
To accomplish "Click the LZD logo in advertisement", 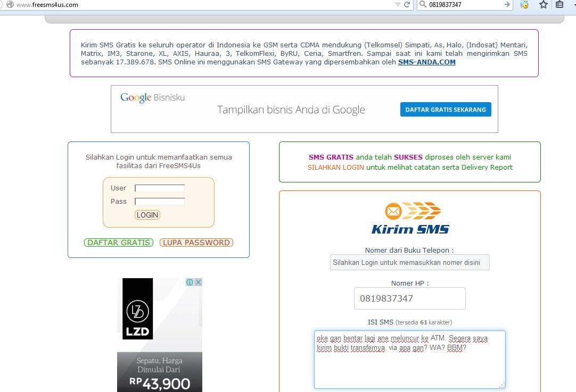I will coord(138,308).
